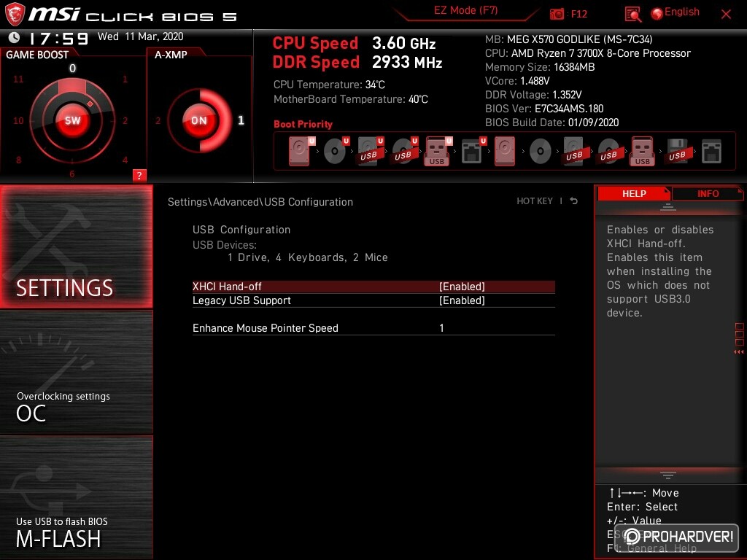Change language from English
The width and height of the screenshot is (747, 560).
(682, 12)
